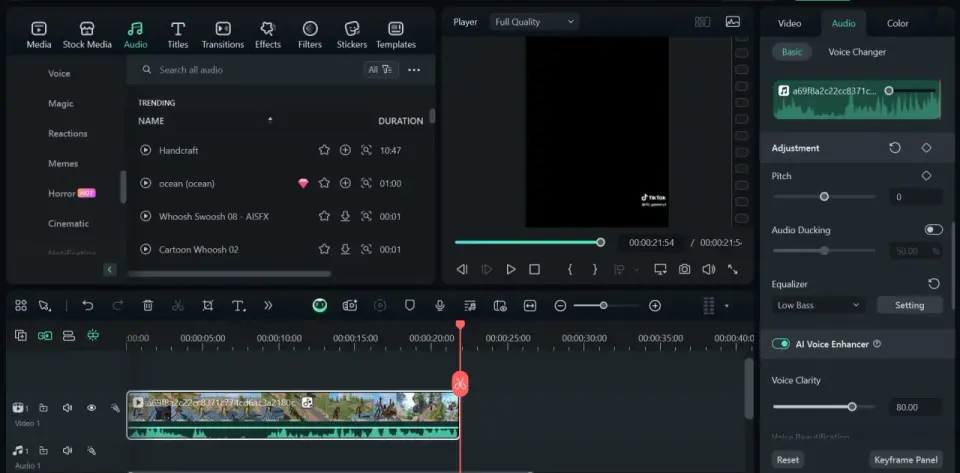
Task: Adjust the Voice Clarity slider
Action: click(x=852, y=406)
